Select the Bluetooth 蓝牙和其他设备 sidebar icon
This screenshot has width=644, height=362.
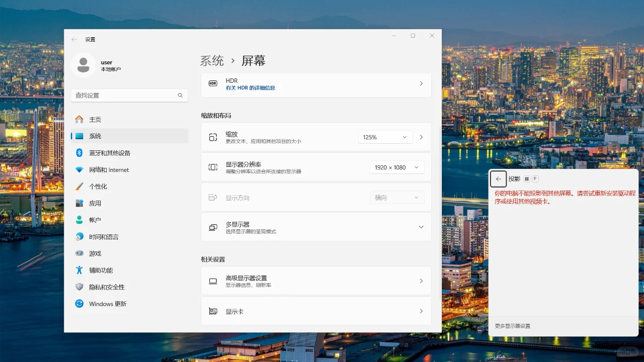(x=79, y=153)
